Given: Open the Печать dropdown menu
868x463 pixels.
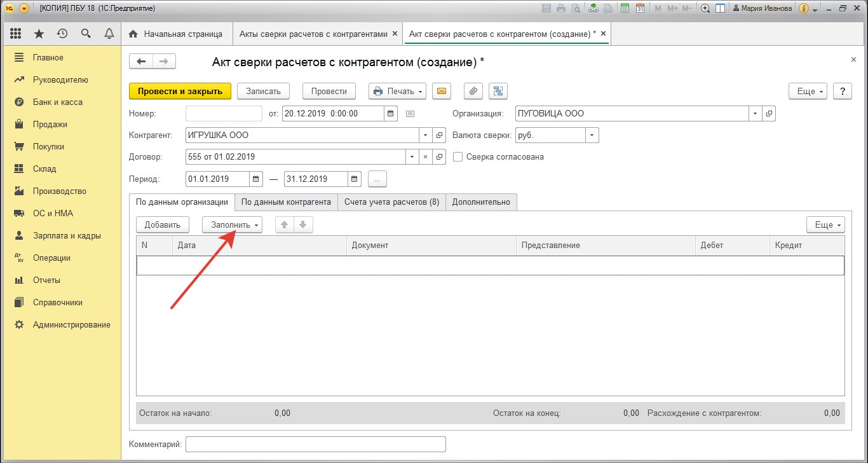Looking at the screenshot, I should [x=399, y=91].
